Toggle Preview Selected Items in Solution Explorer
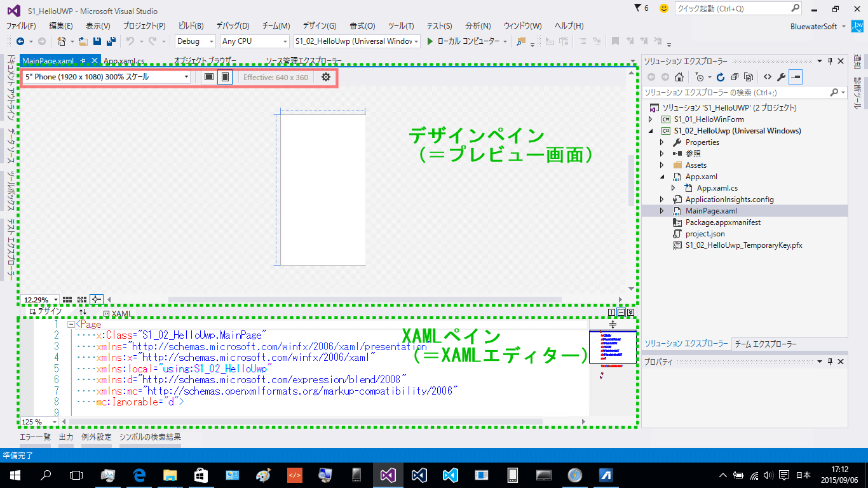 [796, 77]
